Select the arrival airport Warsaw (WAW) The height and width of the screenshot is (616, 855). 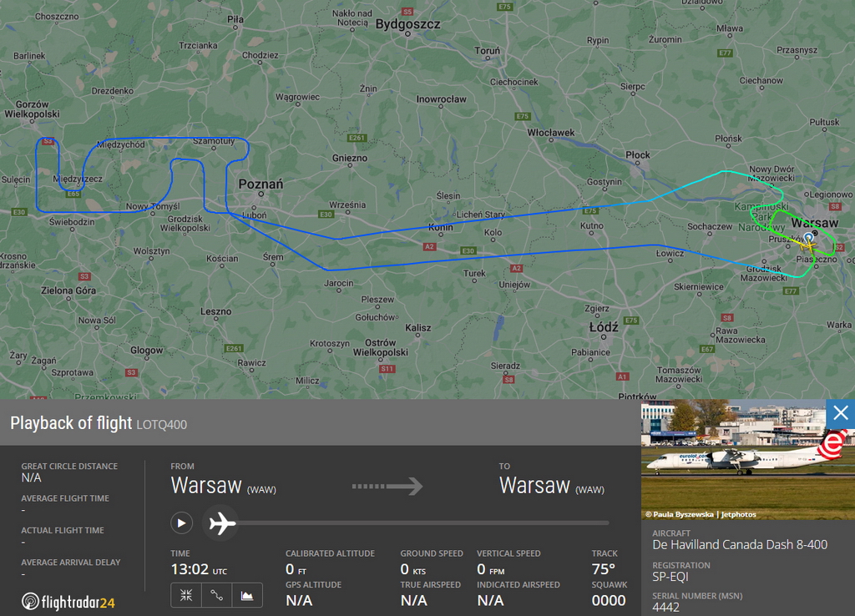pos(552,486)
